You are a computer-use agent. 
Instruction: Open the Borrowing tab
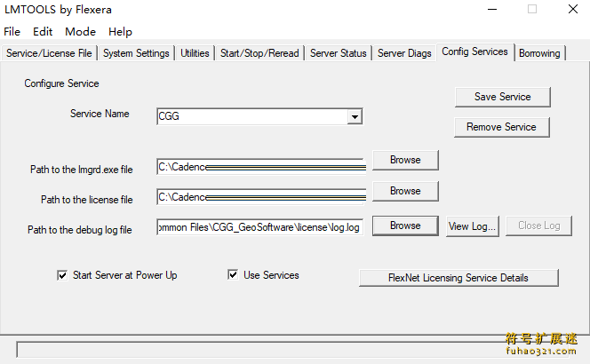539,53
